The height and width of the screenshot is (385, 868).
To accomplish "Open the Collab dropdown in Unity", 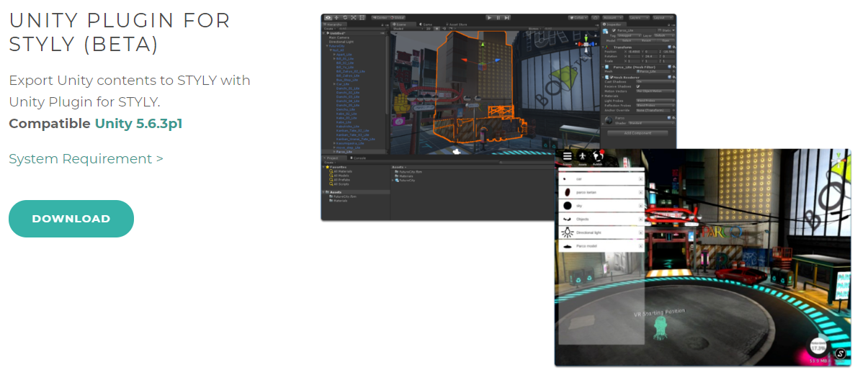I will [x=580, y=17].
